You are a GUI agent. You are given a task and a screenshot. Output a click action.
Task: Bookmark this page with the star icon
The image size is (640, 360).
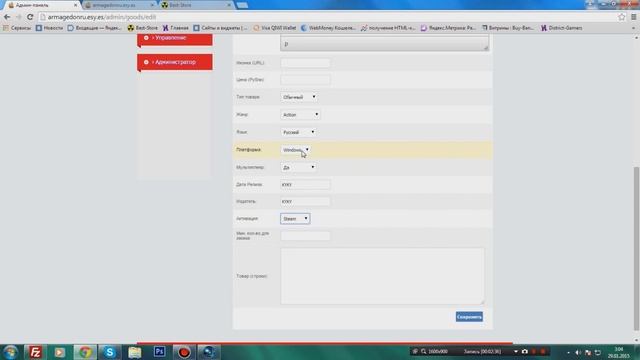[621, 17]
